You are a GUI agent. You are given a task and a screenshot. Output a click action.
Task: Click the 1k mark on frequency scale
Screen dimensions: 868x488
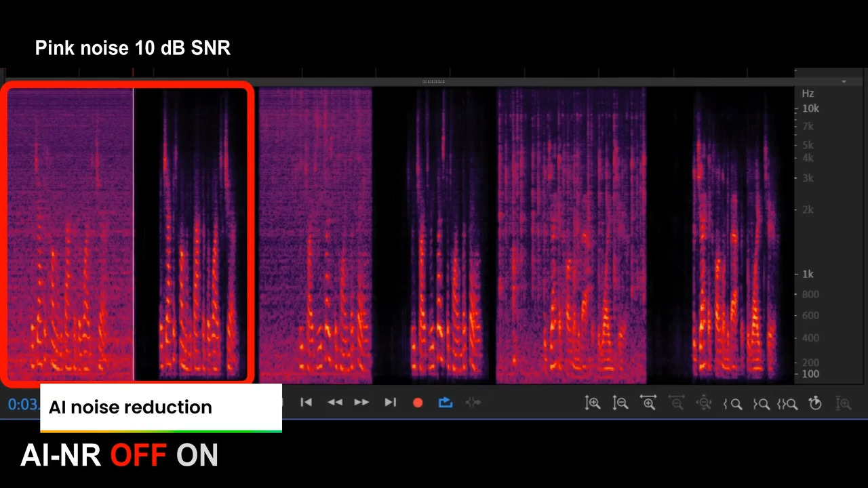808,274
